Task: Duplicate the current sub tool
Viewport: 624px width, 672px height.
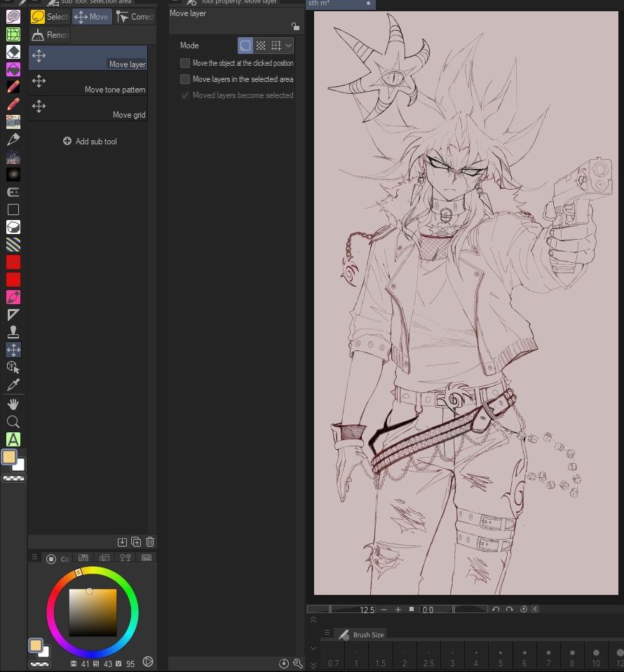Action: click(136, 542)
